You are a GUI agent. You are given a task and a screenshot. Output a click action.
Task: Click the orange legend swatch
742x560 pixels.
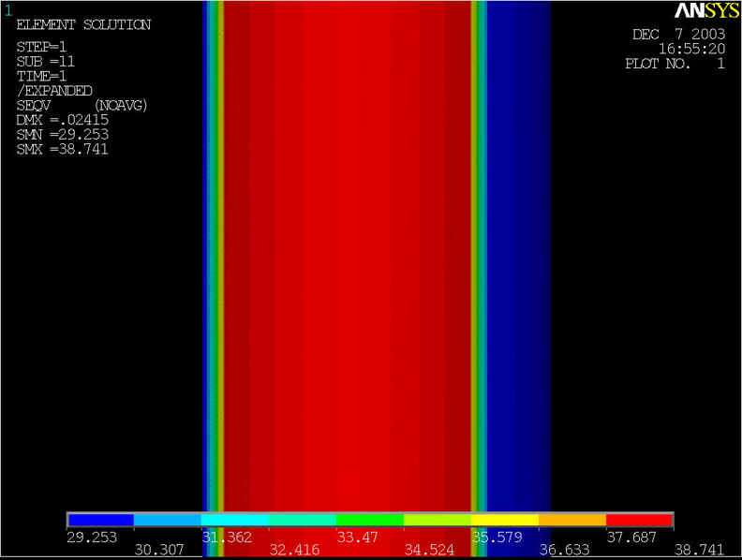(572, 521)
